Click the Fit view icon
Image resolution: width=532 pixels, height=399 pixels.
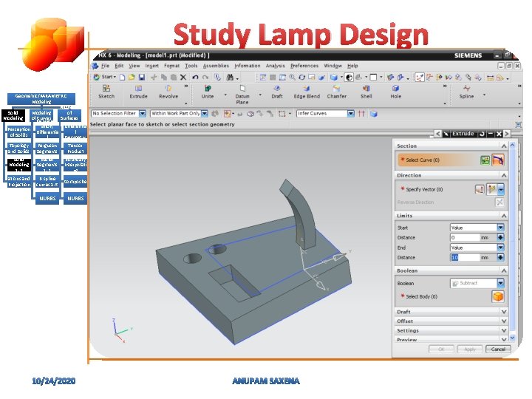coord(262,78)
